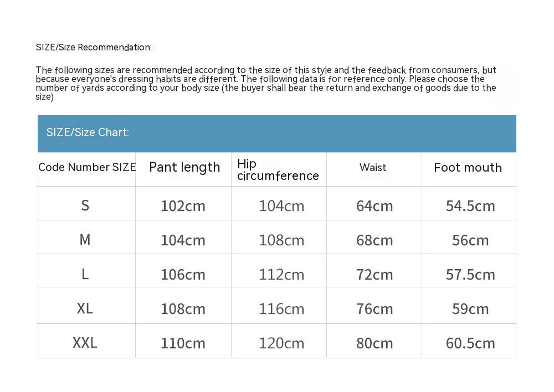Choose the XL size row label
This screenshot has height=392, width=554.
[x=85, y=308]
